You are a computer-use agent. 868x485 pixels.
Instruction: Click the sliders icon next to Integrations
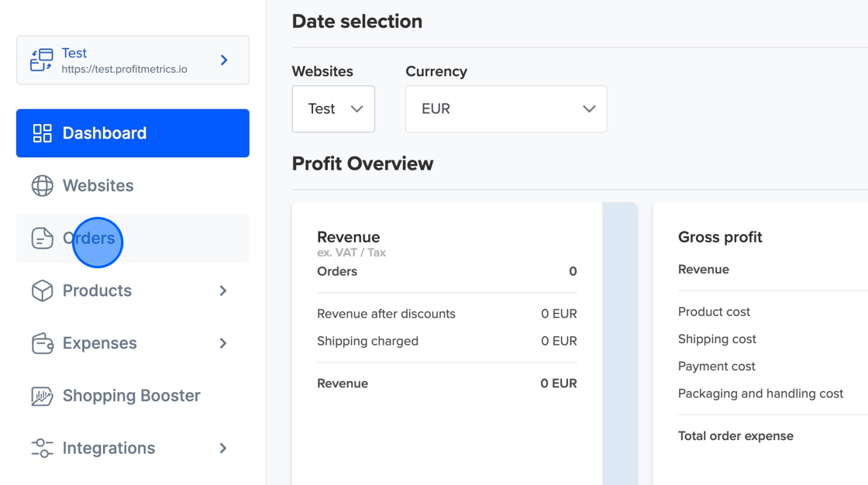coord(42,448)
